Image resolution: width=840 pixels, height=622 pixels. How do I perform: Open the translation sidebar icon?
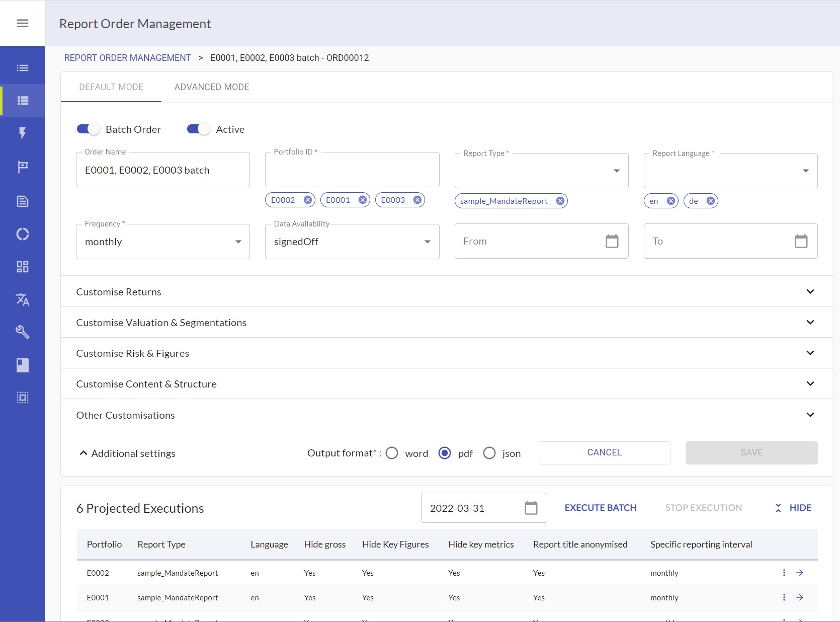point(23,299)
